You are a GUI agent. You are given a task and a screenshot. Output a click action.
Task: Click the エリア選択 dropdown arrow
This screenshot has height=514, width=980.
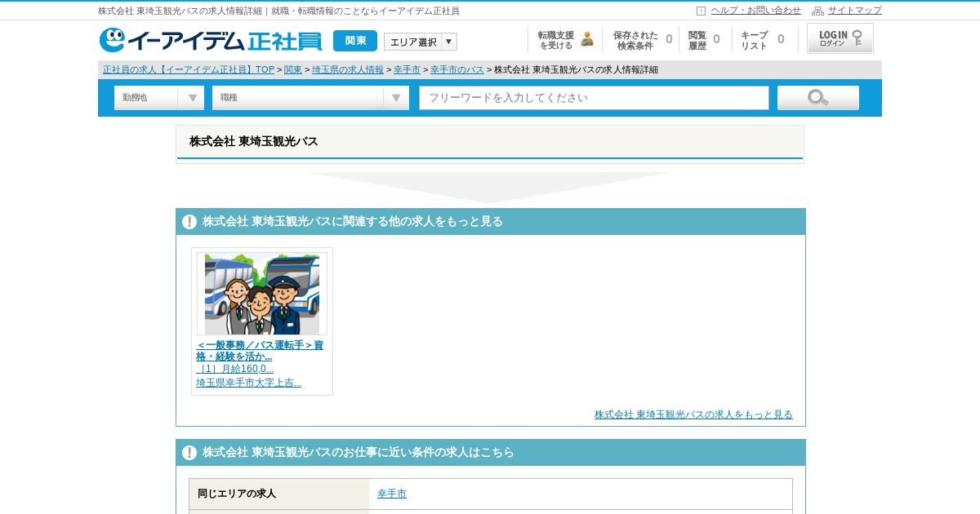pos(448,42)
